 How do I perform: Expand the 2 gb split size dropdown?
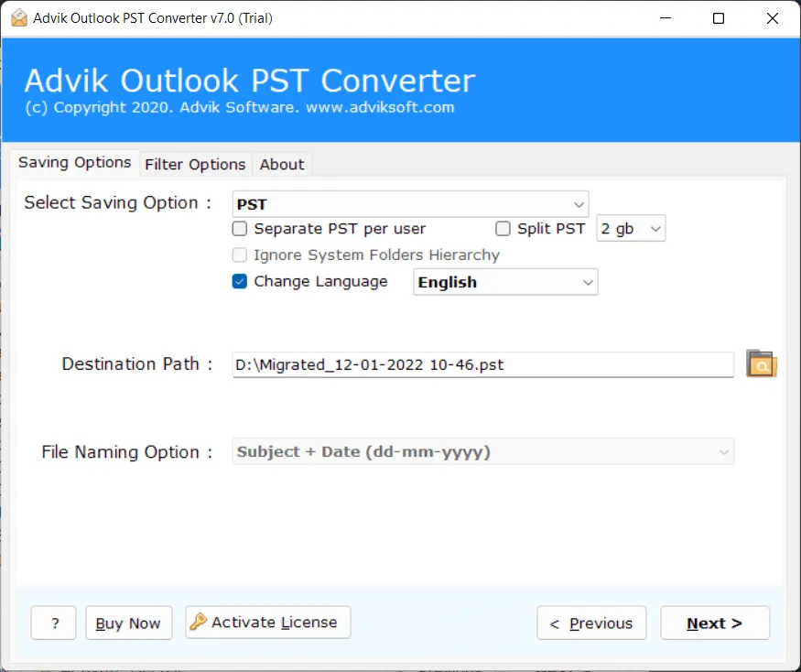631,228
